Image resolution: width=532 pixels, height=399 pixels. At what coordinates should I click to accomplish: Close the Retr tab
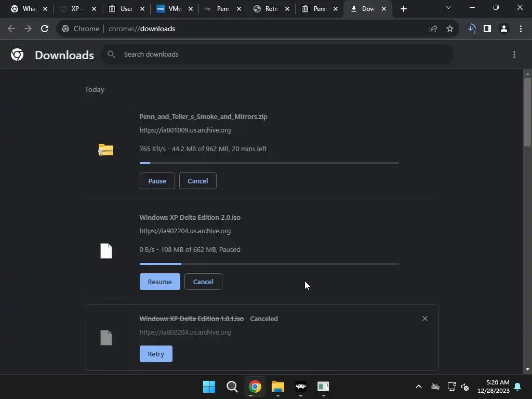click(287, 9)
